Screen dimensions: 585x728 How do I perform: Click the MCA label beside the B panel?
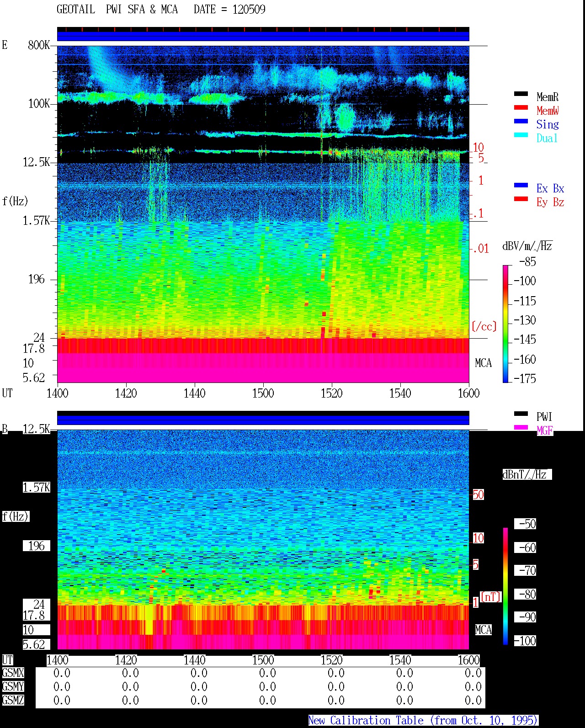coord(484,630)
